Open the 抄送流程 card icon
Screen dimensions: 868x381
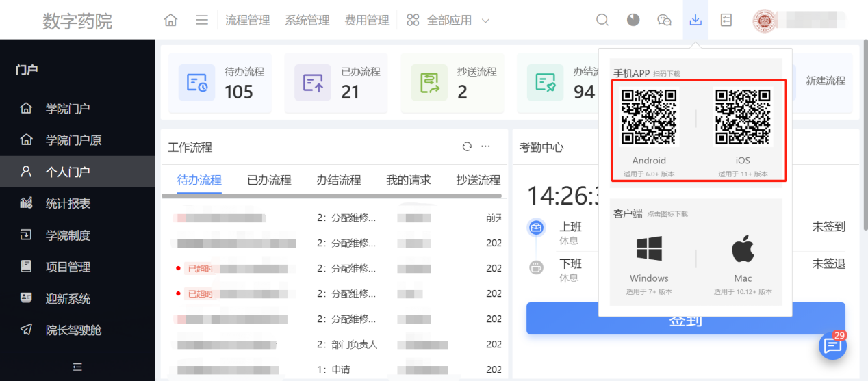pos(429,83)
